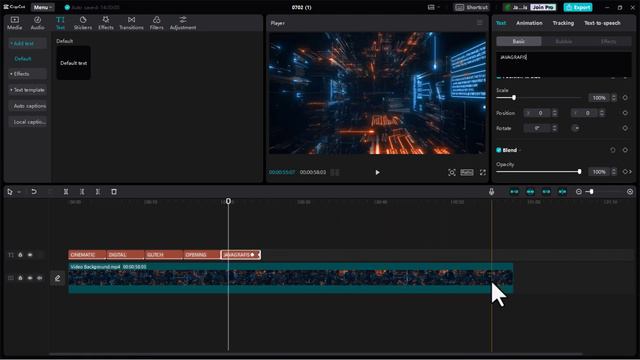Click the preview zoom focus icon
This screenshot has height=360, width=640.
click(x=452, y=172)
